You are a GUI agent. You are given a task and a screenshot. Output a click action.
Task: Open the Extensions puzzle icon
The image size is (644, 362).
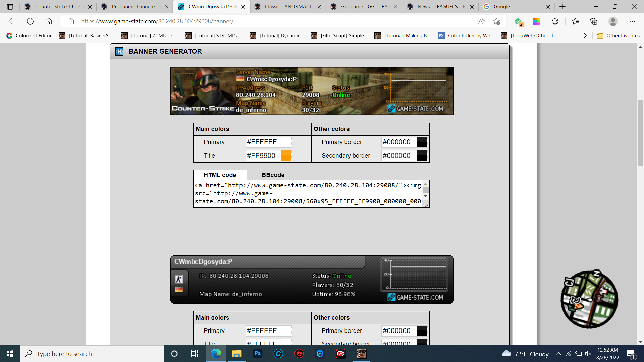point(555,21)
